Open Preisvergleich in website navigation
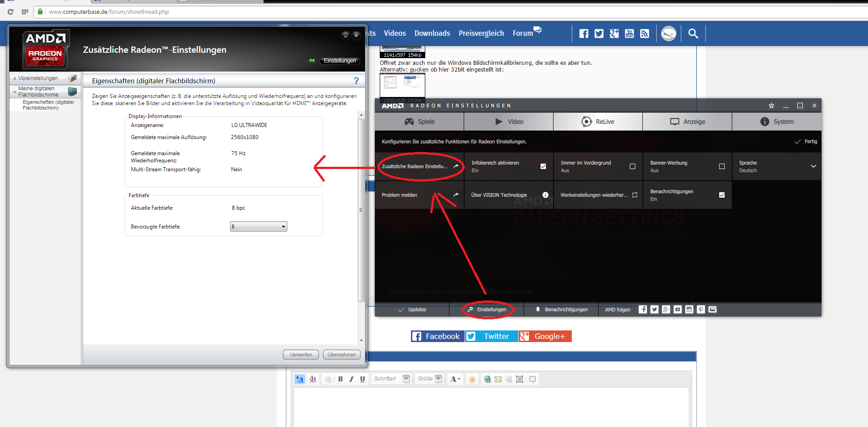Screen dimensions: 868x427 point(481,34)
